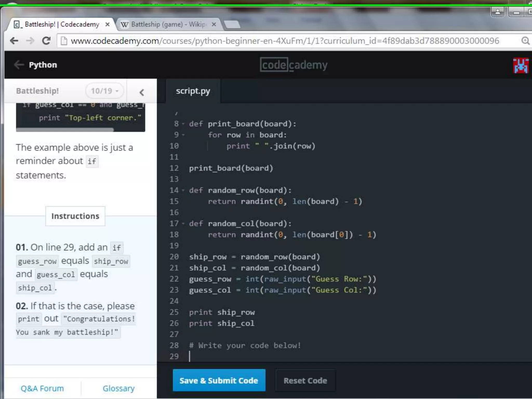Fold the print_board function at line 8
The image size is (532, 399).
coord(183,124)
